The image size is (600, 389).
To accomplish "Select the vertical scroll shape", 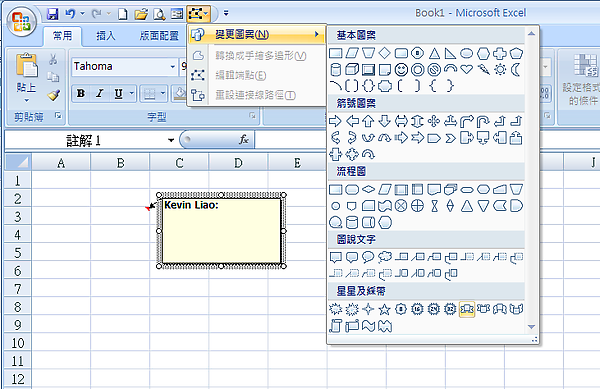I will pos(335,326).
